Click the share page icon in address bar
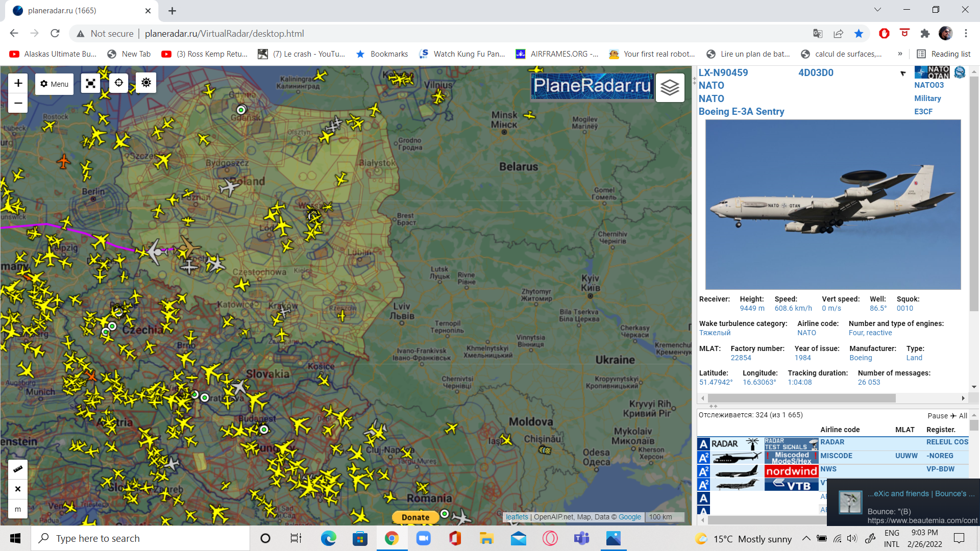The height and width of the screenshot is (551, 980). coord(838,34)
